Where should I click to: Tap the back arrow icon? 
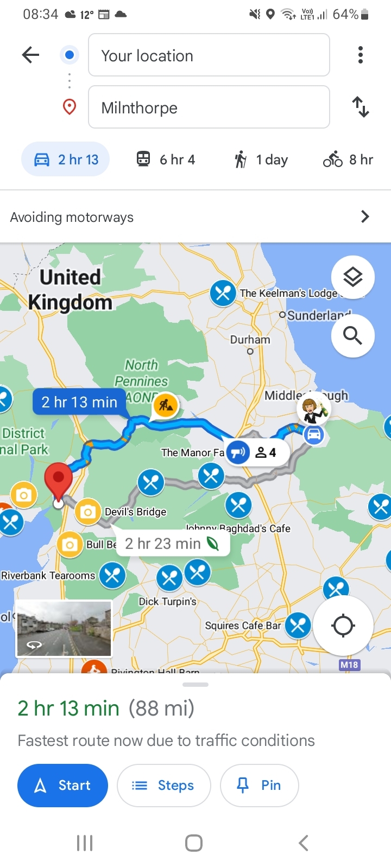pyautogui.click(x=31, y=55)
